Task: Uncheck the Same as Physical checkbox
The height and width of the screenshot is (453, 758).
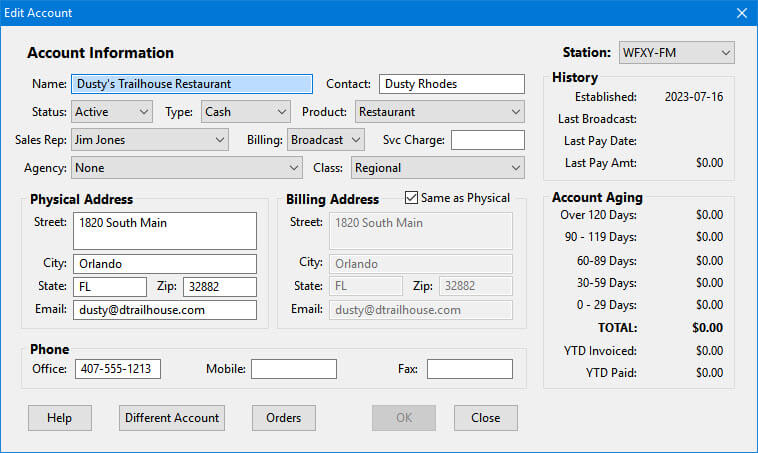Action: coord(411,198)
